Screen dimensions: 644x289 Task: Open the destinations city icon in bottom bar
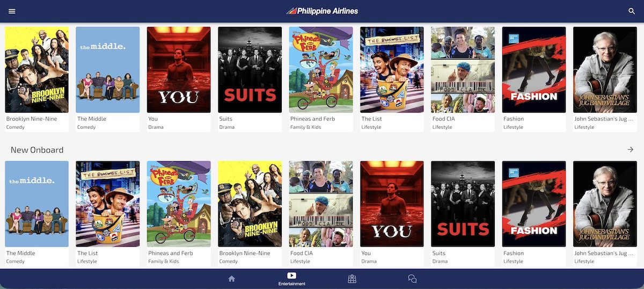(x=352, y=279)
